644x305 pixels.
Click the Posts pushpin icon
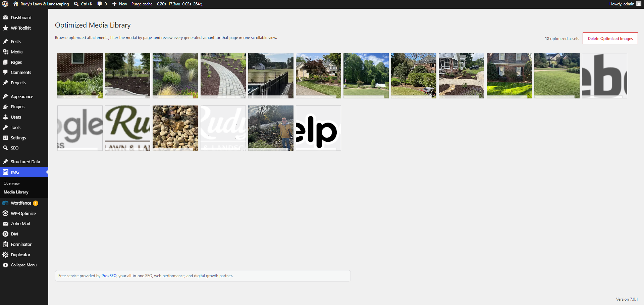5,41
